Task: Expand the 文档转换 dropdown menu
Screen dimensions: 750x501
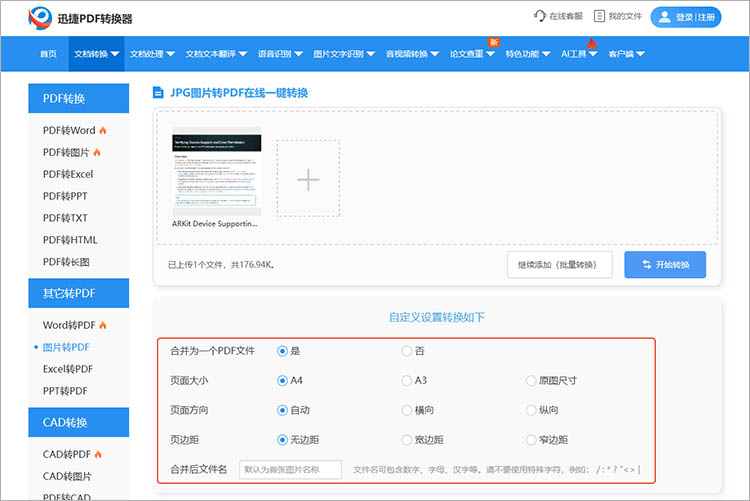Action: point(97,54)
